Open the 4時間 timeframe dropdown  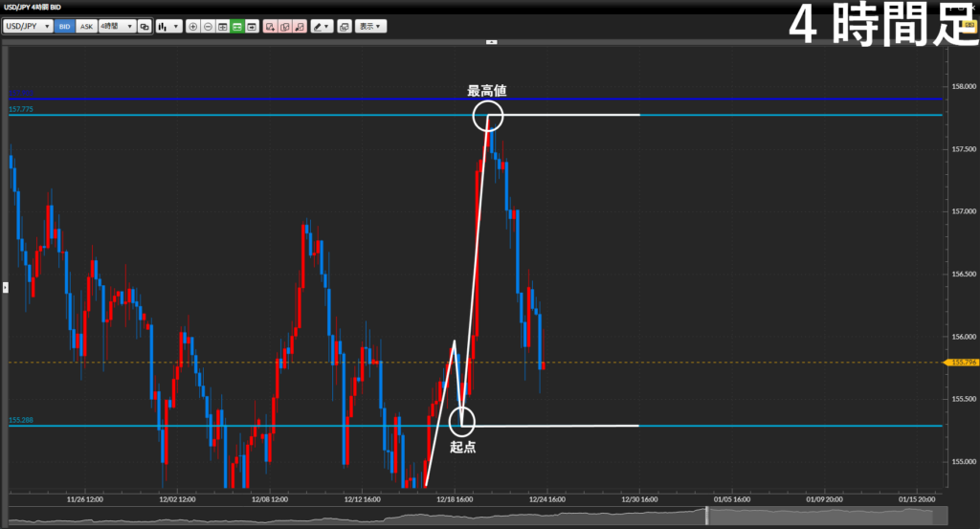coord(117,27)
